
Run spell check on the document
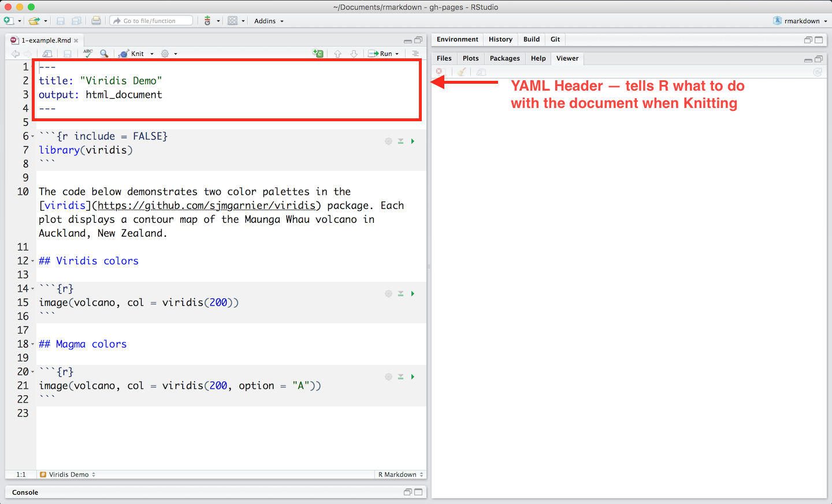[88, 53]
